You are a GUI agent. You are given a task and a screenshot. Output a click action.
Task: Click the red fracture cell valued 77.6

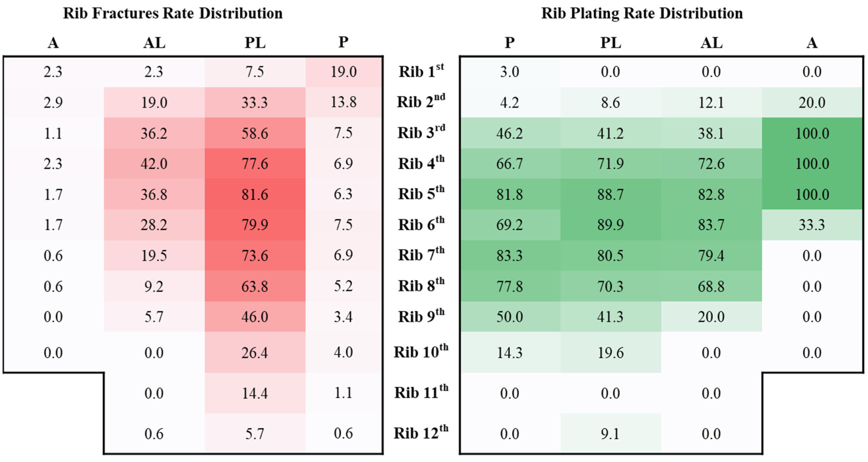(255, 164)
